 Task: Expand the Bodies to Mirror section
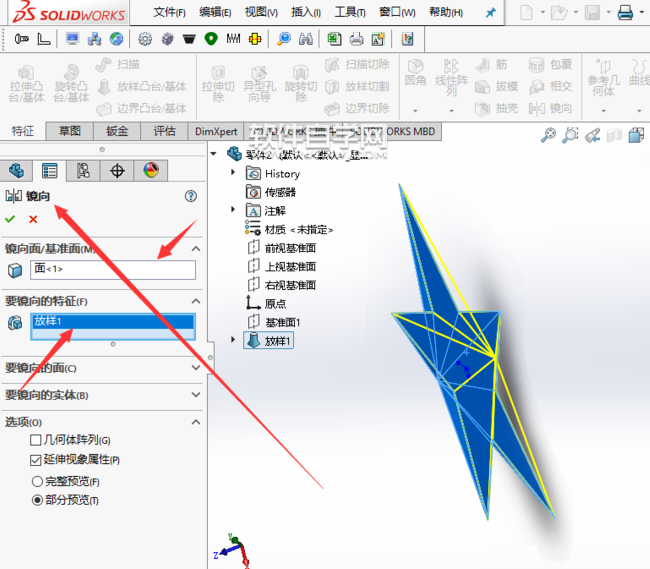tap(196, 395)
